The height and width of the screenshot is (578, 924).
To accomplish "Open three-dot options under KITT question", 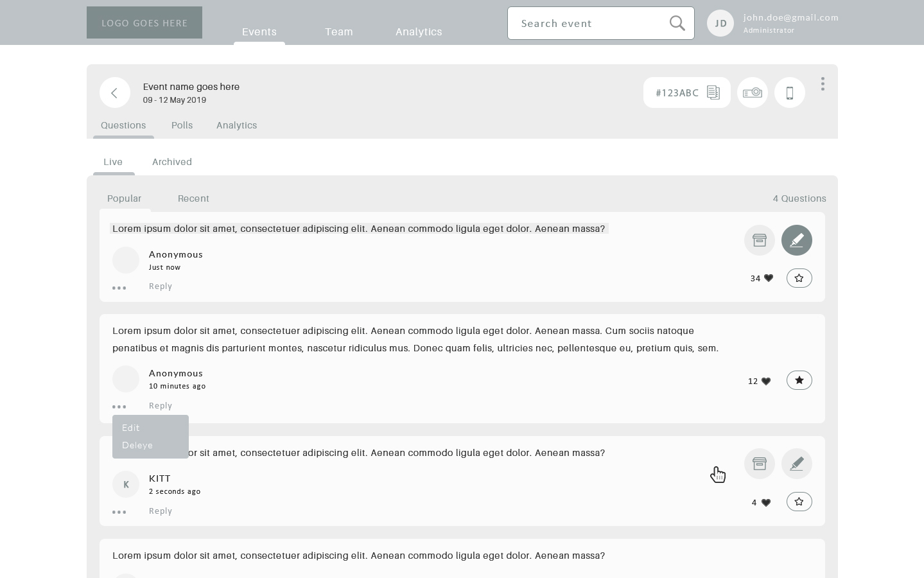I will coord(119,512).
